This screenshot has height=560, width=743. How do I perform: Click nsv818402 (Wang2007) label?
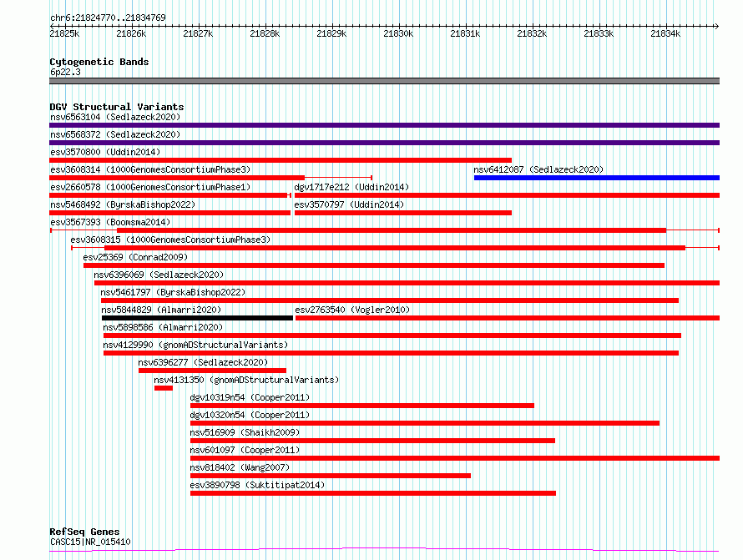[240, 467]
